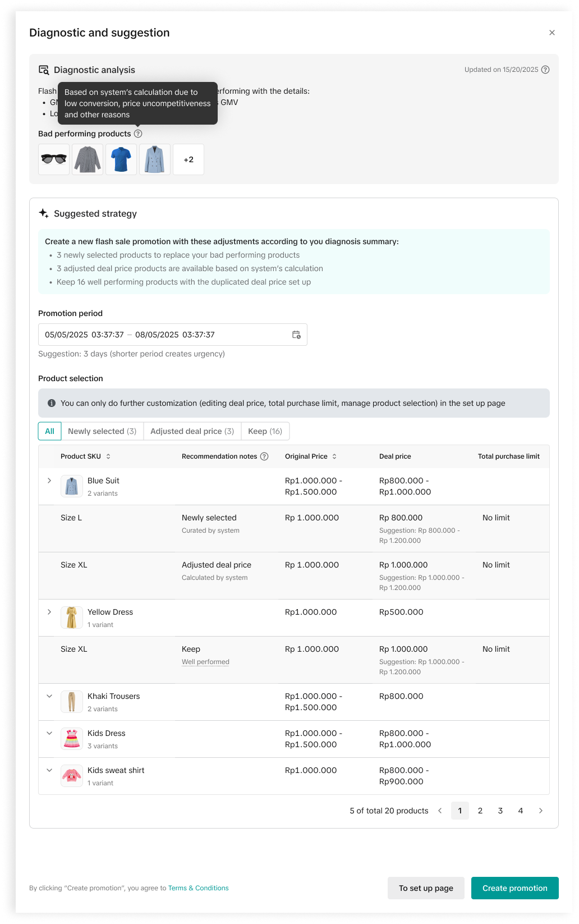Open the +2 more bad products tile

(x=189, y=159)
